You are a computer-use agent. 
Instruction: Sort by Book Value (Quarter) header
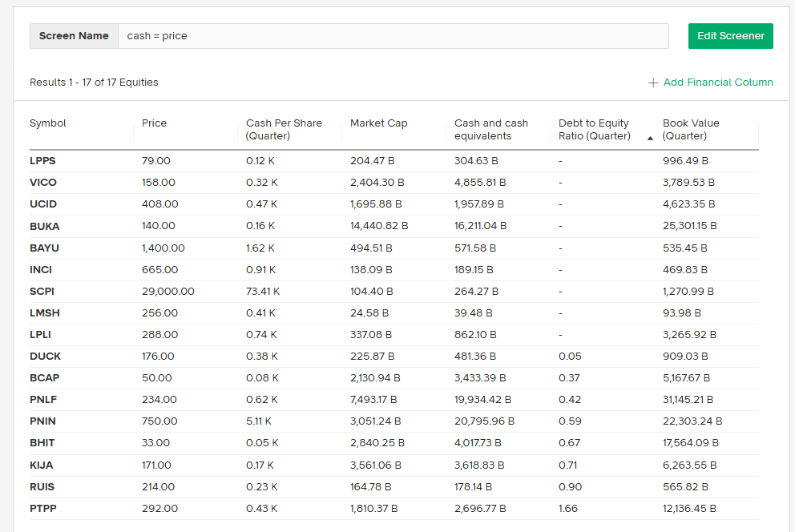coord(691,130)
